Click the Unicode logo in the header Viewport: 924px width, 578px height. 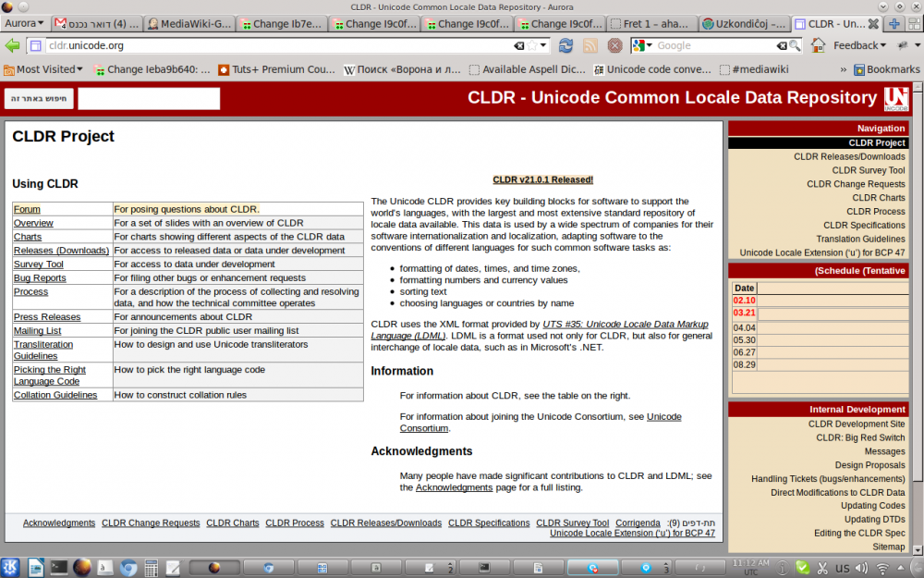pyautogui.click(x=895, y=99)
